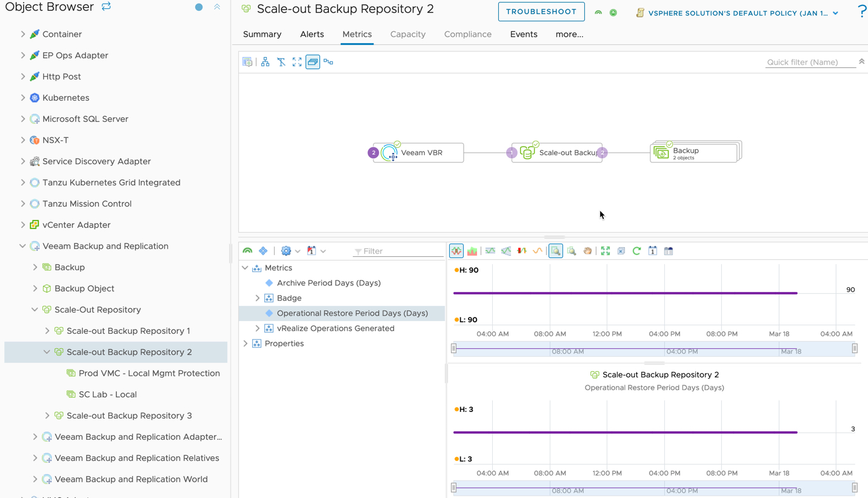Expand the Kubernetes adapter node

point(23,98)
